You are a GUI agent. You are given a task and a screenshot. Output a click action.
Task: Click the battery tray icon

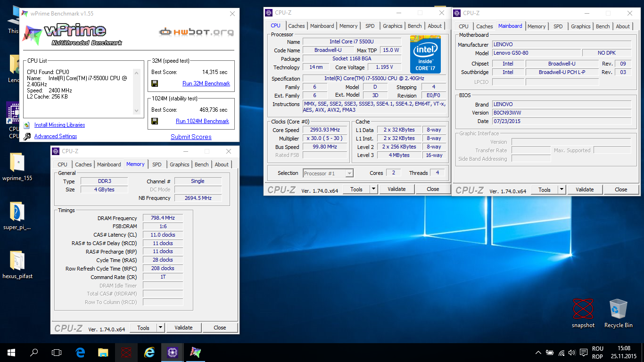click(550, 353)
